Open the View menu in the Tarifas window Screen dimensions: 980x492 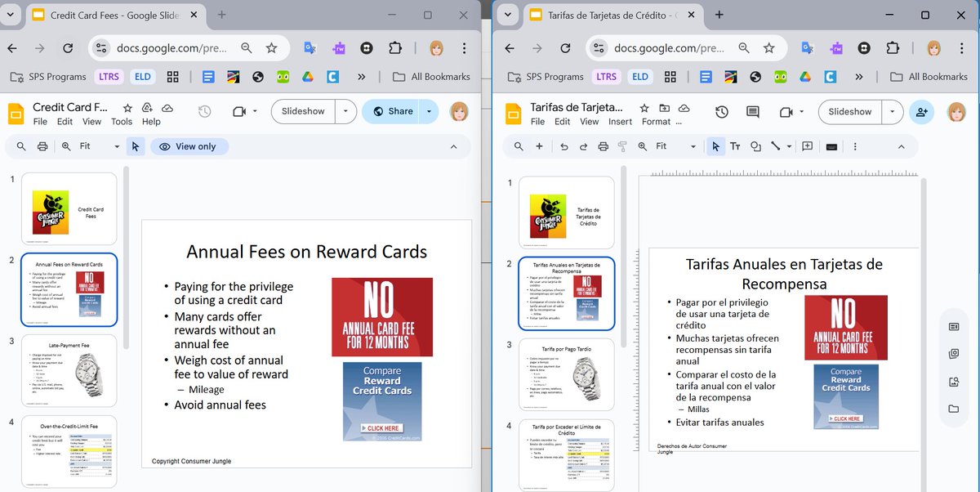[590, 122]
